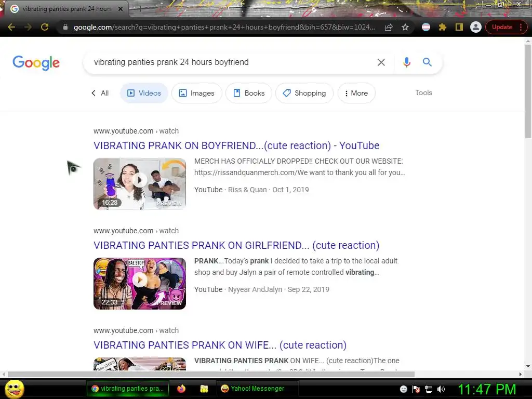Image resolution: width=532 pixels, height=399 pixels.
Task: Reload the page with the refresh icon
Action: [45, 27]
